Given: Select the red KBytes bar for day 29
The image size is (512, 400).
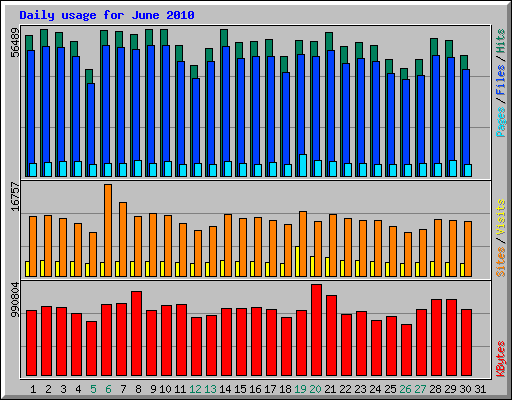Looking at the screenshot, I should [x=451, y=337].
